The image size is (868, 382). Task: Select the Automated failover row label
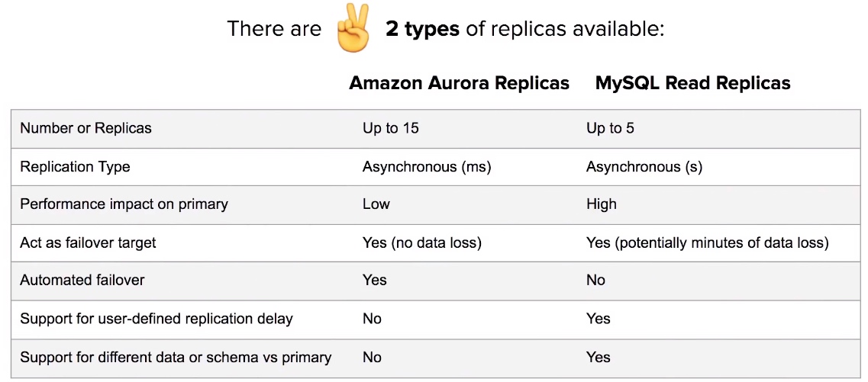coord(82,281)
